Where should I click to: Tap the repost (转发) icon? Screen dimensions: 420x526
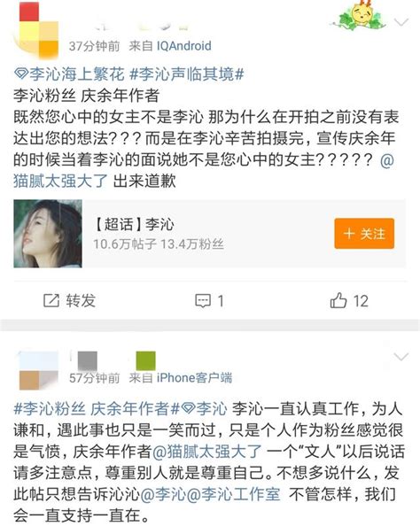51,300
